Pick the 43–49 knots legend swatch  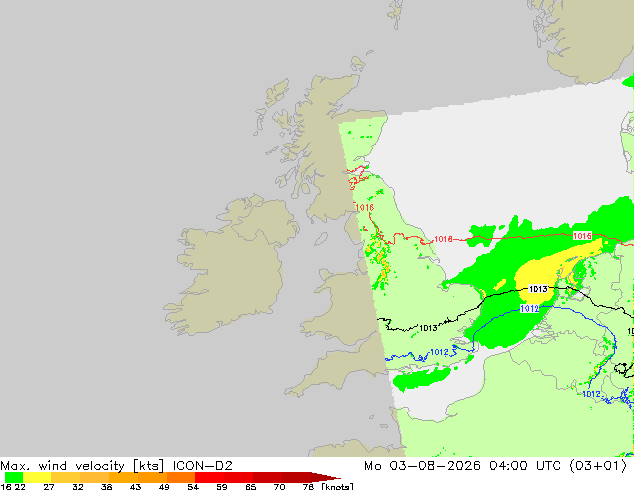pos(152,477)
